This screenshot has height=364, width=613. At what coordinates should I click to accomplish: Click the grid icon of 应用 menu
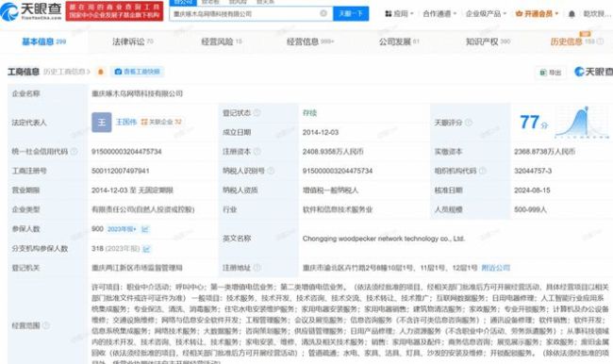click(x=389, y=14)
